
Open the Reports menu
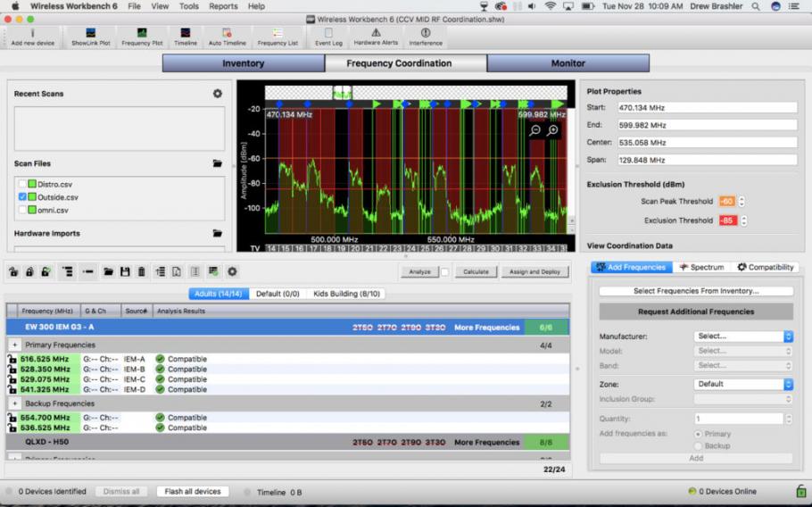tap(223, 6)
